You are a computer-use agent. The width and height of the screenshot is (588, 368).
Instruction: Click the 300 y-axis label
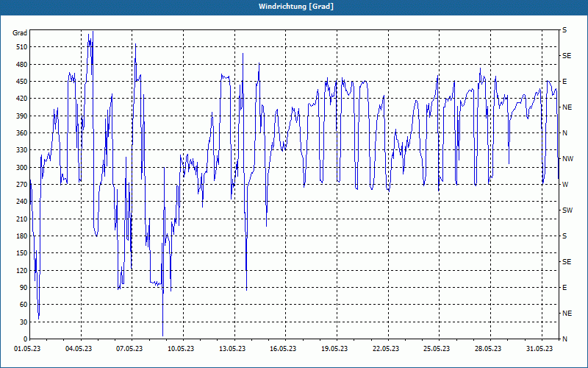(22, 168)
